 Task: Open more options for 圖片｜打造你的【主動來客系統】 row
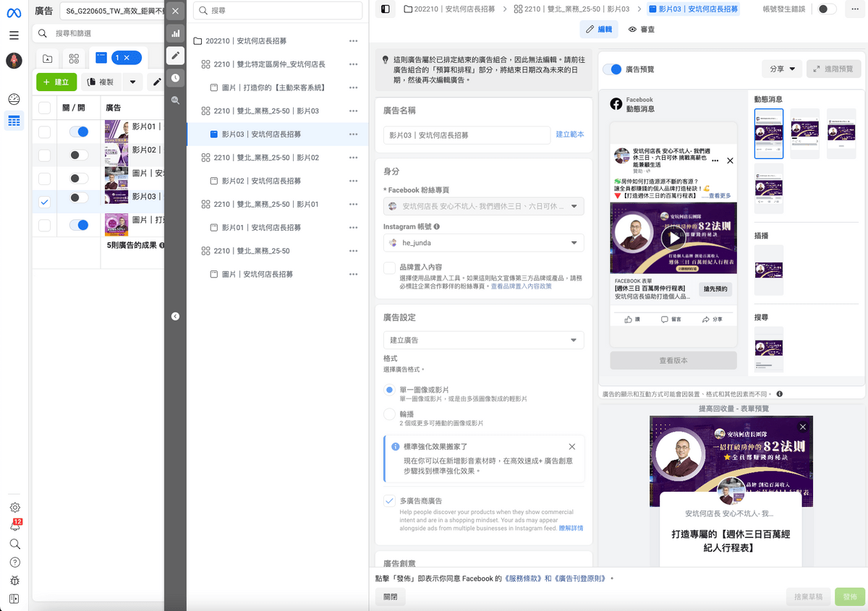click(353, 87)
